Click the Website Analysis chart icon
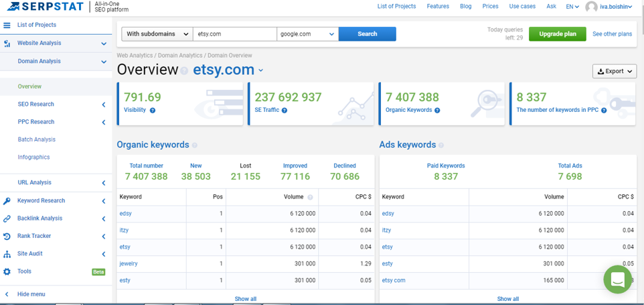The height and width of the screenshot is (305, 644). pyautogui.click(x=7, y=43)
